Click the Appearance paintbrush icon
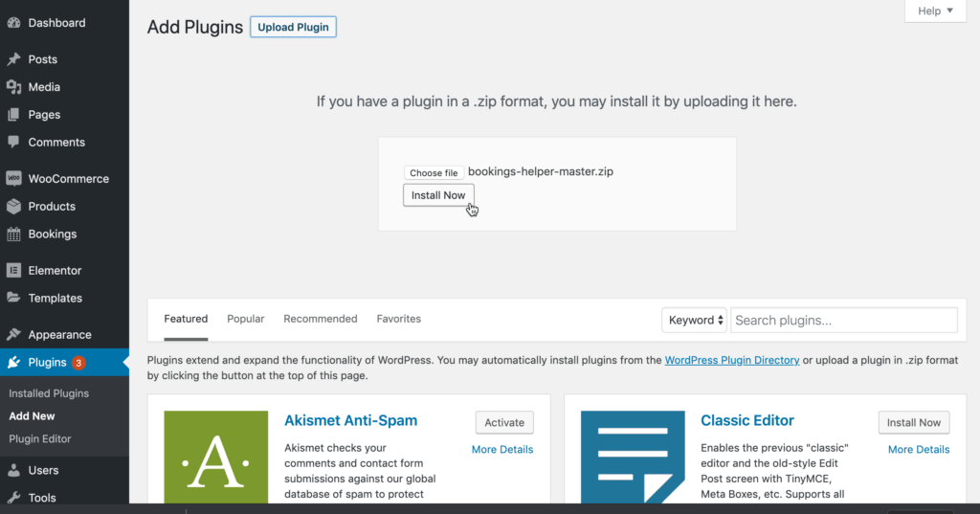Viewport: 980px width, 514px height. click(13, 335)
